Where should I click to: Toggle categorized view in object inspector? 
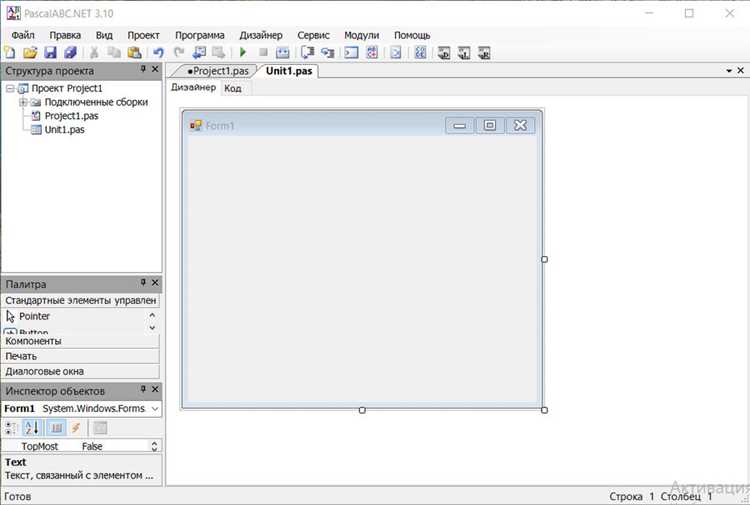[10, 428]
